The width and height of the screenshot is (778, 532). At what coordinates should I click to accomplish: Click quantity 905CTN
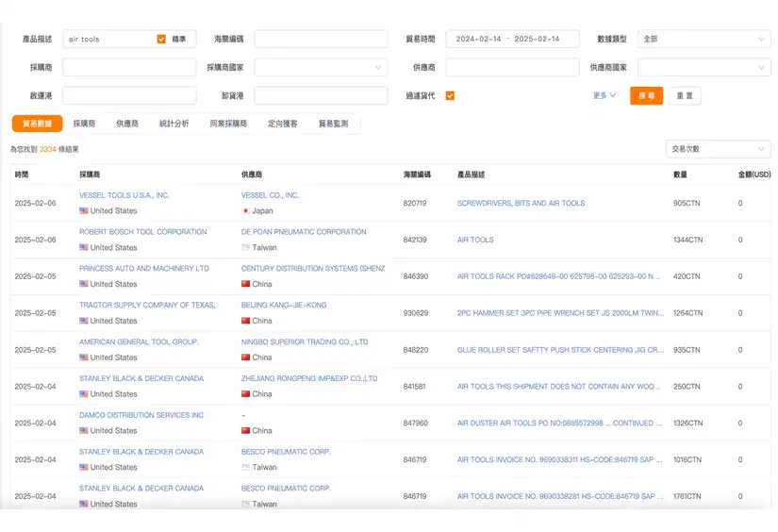coord(687,203)
